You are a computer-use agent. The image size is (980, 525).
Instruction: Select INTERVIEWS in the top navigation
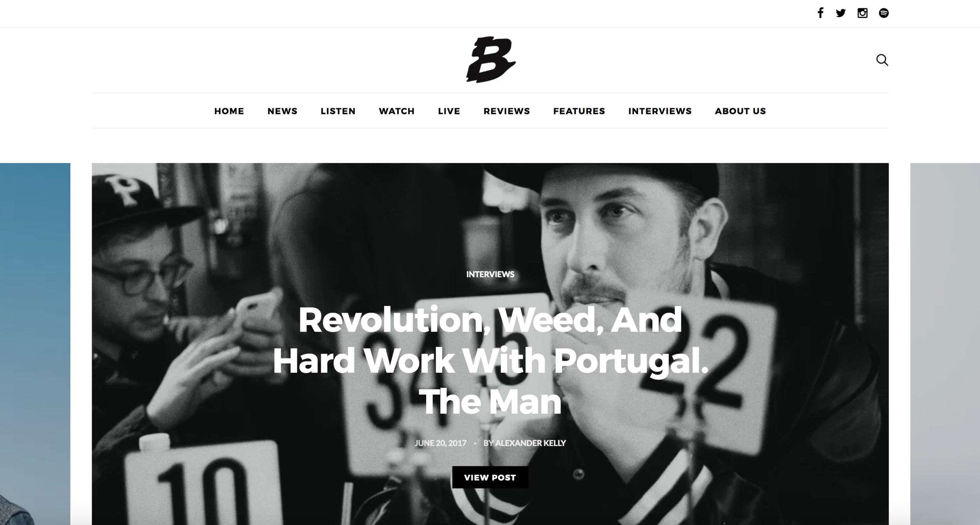(660, 111)
